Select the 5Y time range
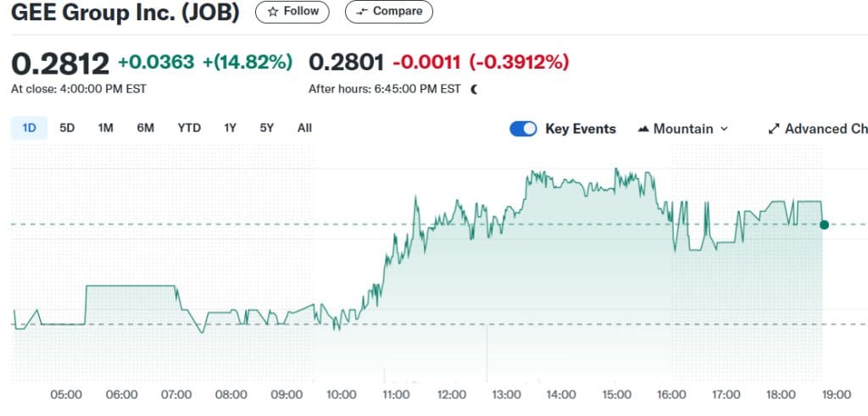The width and height of the screenshot is (868, 416). (267, 128)
